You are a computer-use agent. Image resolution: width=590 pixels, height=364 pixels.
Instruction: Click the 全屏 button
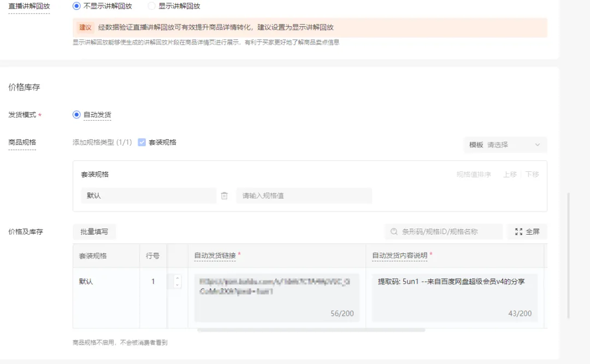pos(527,231)
